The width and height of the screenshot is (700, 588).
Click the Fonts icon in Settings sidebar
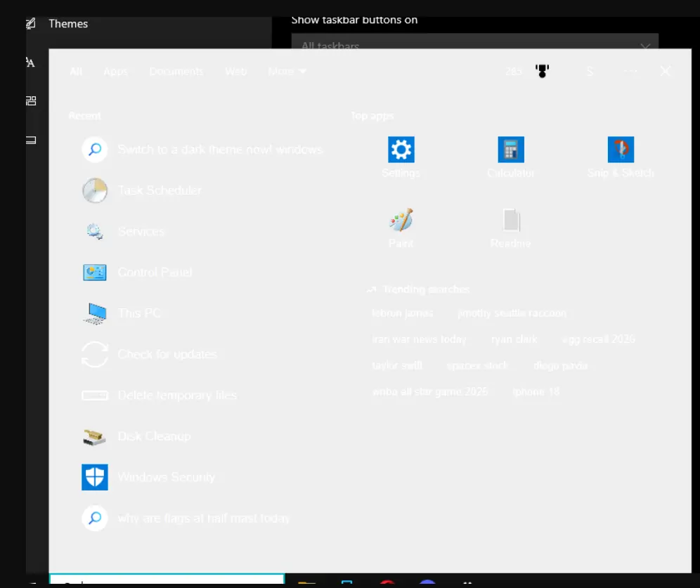tap(30, 63)
